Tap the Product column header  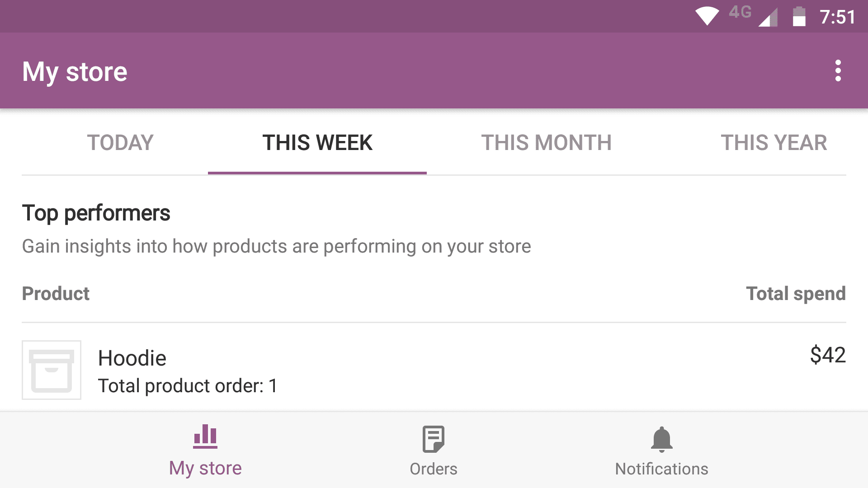[56, 294]
